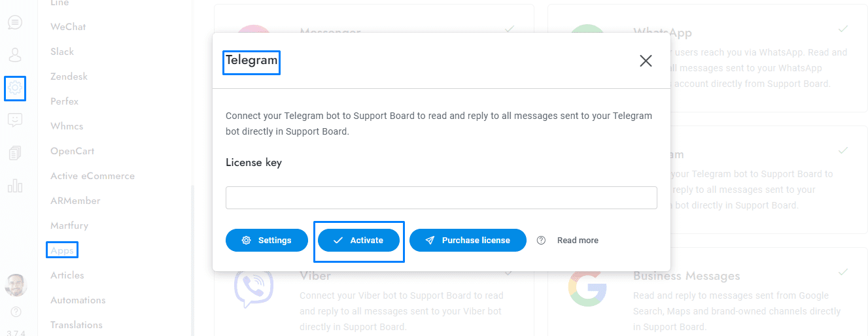
Task: Select the WeChat settings tab
Action: pos(68,27)
